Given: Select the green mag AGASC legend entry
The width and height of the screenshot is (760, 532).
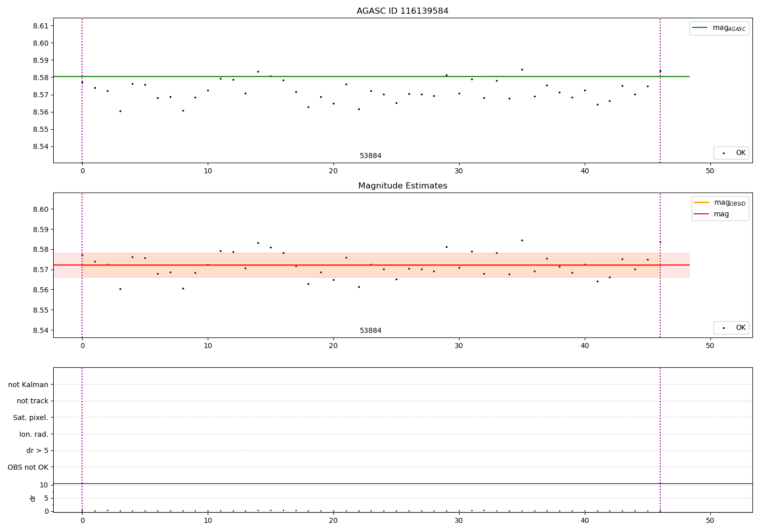Looking at the screenshot, I should 719,28.
